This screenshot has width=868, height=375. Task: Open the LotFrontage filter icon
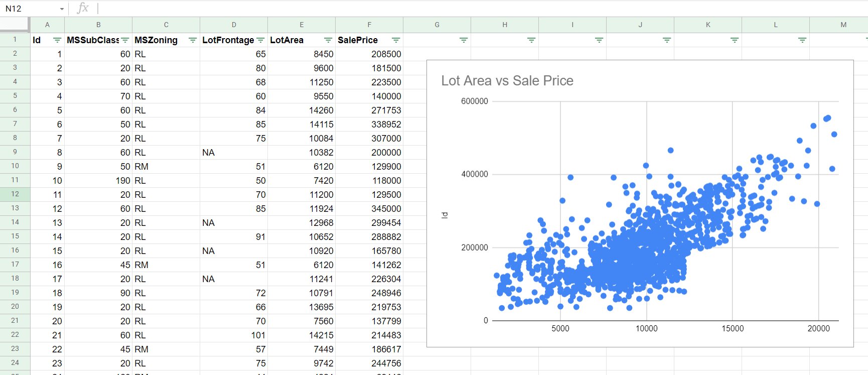click(260, 40)
